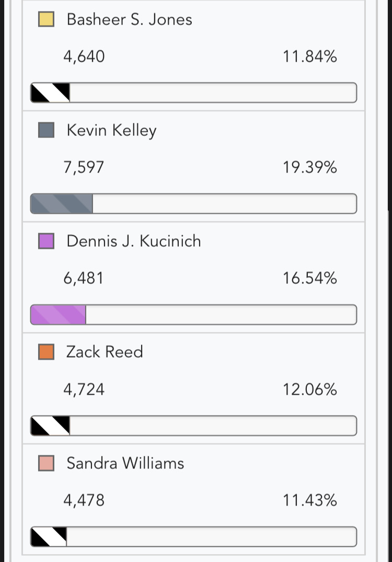Click Kevin Kelley's gray progress bar
392x562 pixels.
[193, 203]
